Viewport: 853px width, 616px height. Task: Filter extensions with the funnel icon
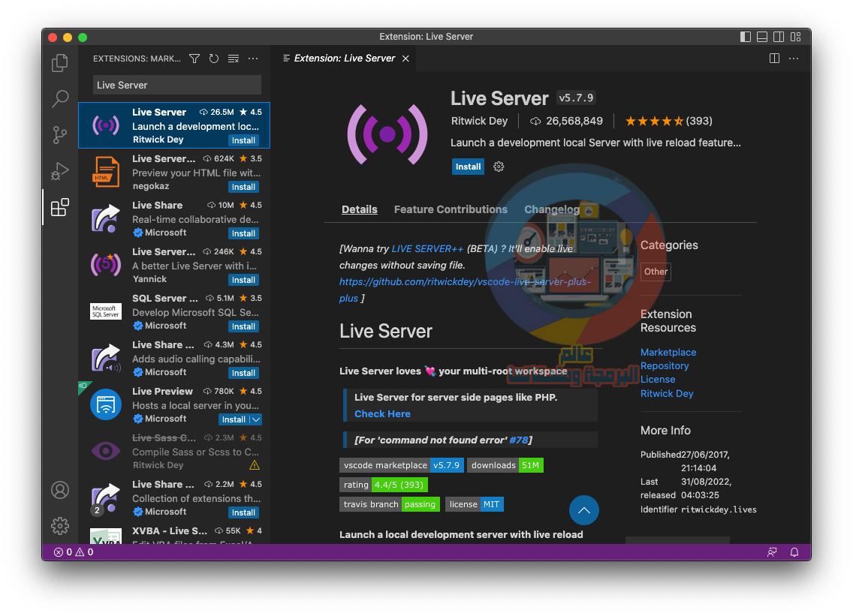point(194,59)
